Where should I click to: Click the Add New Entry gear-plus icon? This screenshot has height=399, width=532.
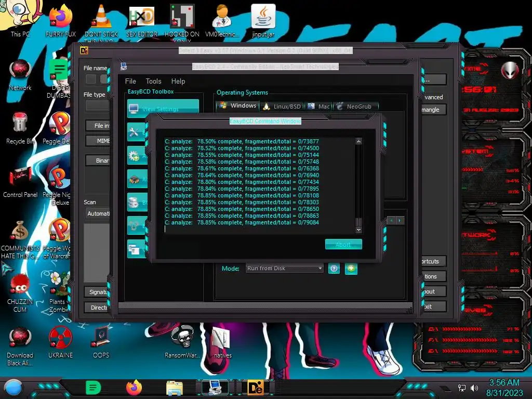134,156
